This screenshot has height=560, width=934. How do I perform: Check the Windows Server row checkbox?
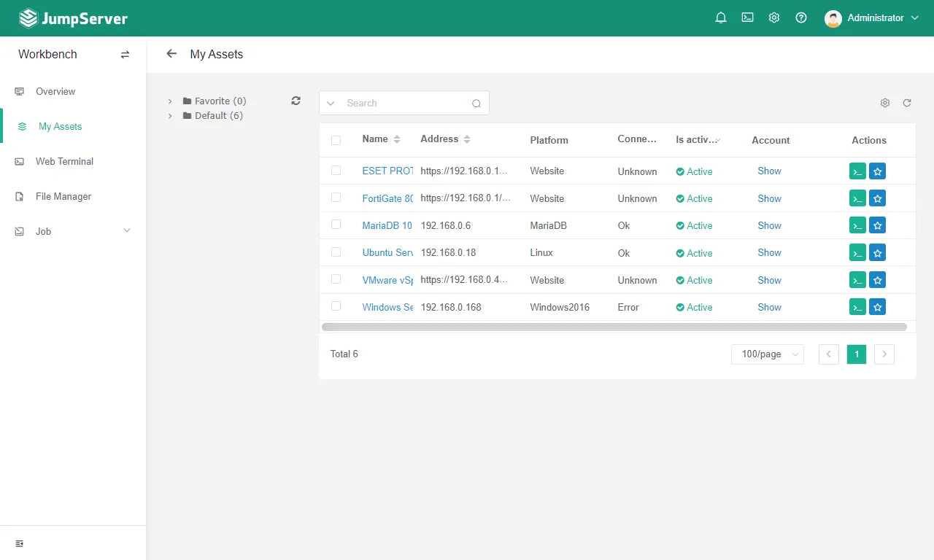click(x=336, y=306)
